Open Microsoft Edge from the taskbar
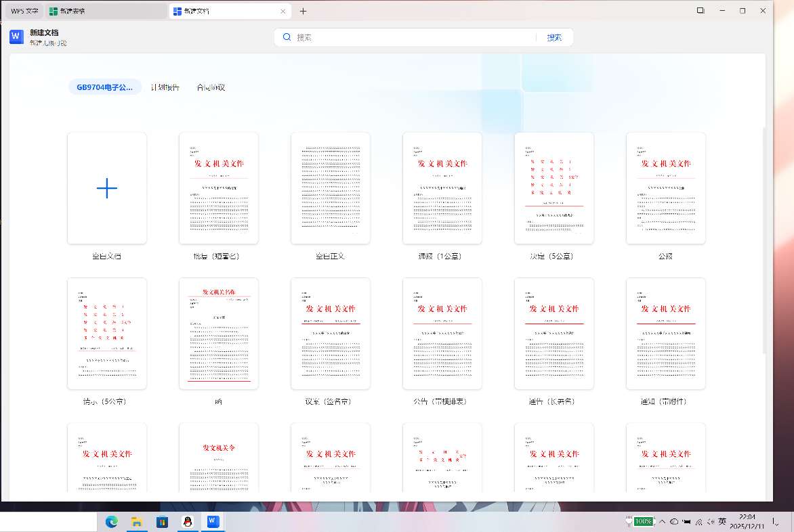This screenshot has width=794, height=532. [112, 521]
